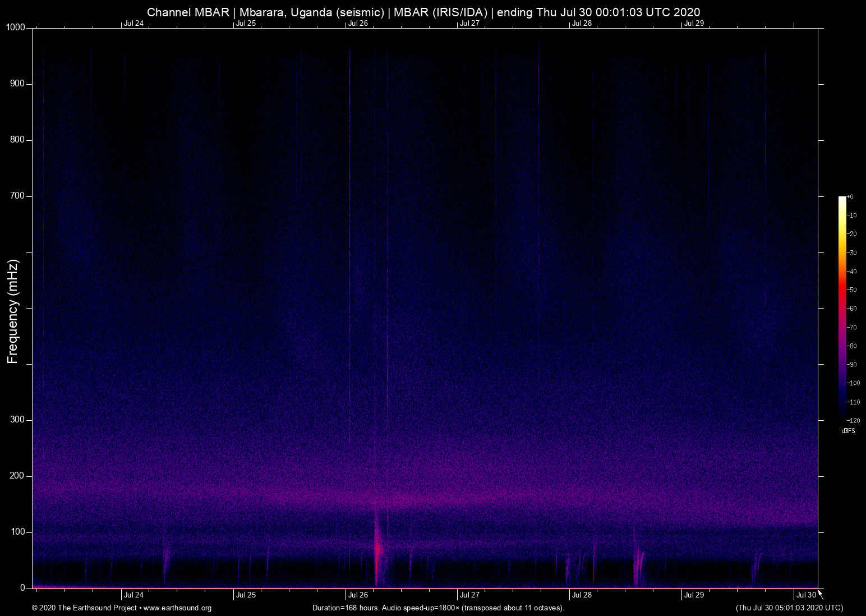Click the +0 value atop color scale
This screenshot has height=616, width=866.
[x=850, y=197]
